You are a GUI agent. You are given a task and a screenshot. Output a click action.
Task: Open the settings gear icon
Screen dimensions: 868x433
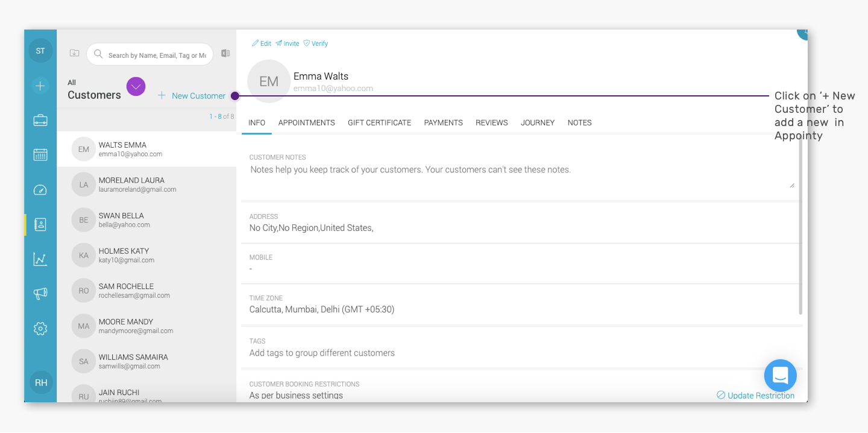tap(40, 329)
